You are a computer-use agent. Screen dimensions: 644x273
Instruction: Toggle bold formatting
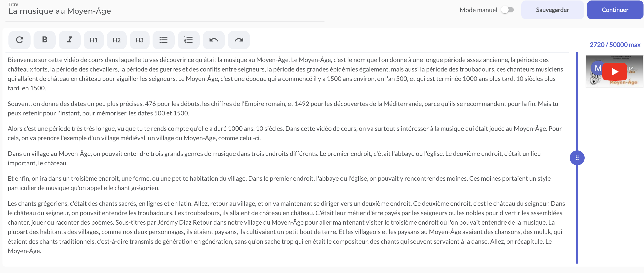coord(44,40)
